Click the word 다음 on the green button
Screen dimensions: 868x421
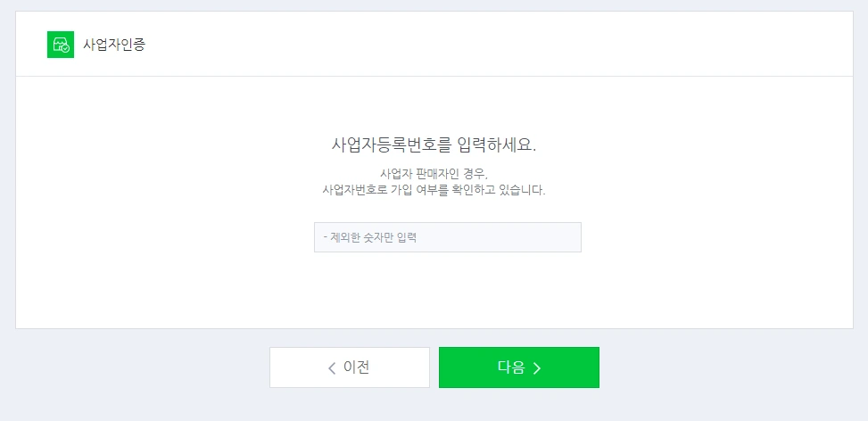point(511,367)
